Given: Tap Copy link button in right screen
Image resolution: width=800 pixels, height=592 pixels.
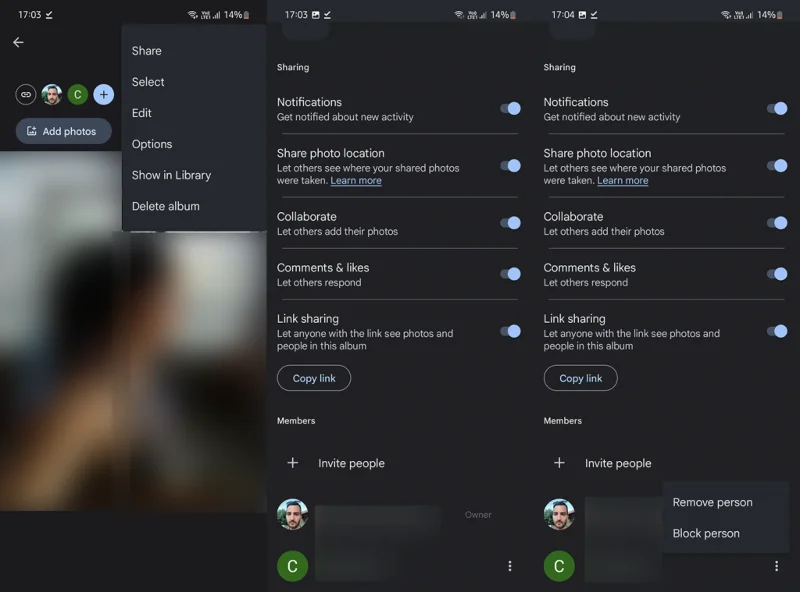Looking at the screenshot, I should pyautogui.click(x=581, y=378).
